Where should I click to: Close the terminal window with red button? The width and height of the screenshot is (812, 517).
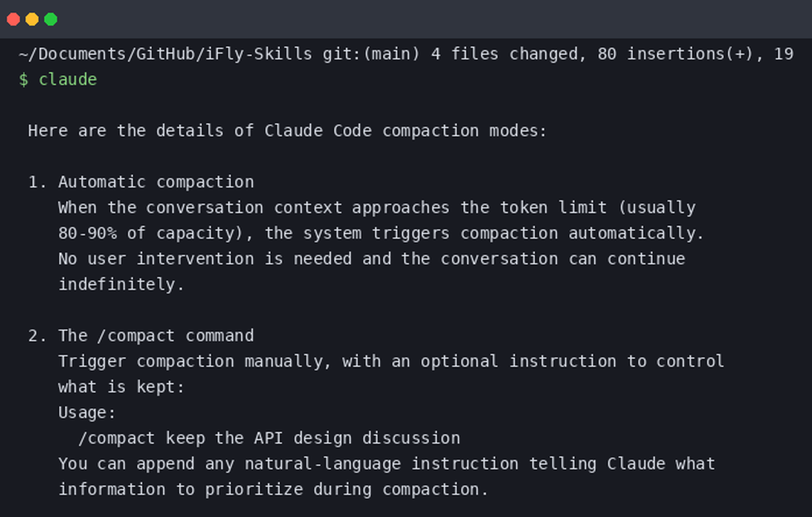coord(13,19)
